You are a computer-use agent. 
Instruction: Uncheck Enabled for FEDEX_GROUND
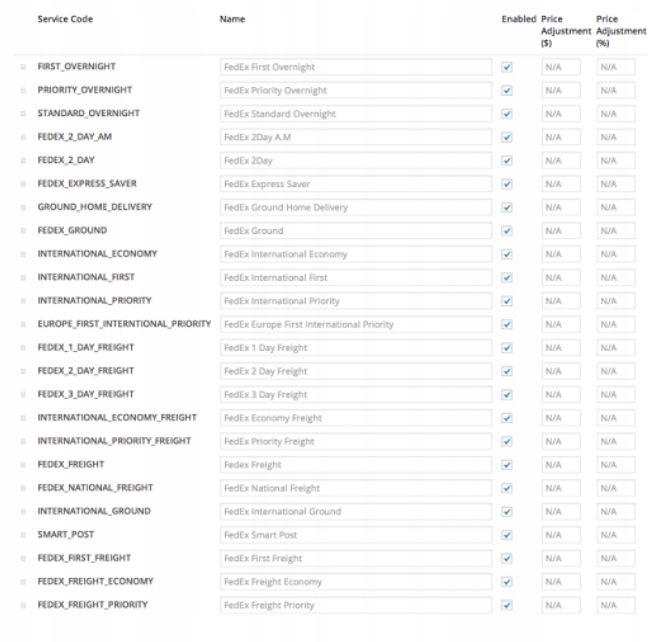click(507, 230)
